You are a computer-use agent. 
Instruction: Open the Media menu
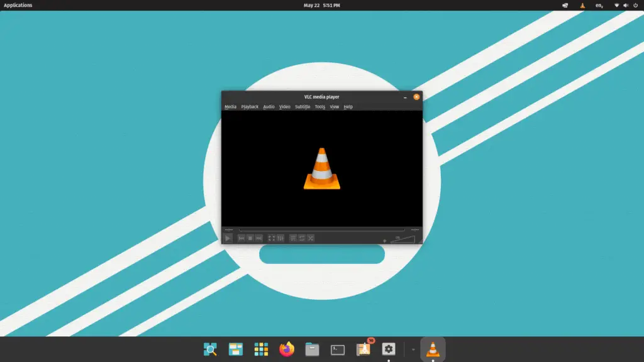pyautogui.click(x=230, y=107)
